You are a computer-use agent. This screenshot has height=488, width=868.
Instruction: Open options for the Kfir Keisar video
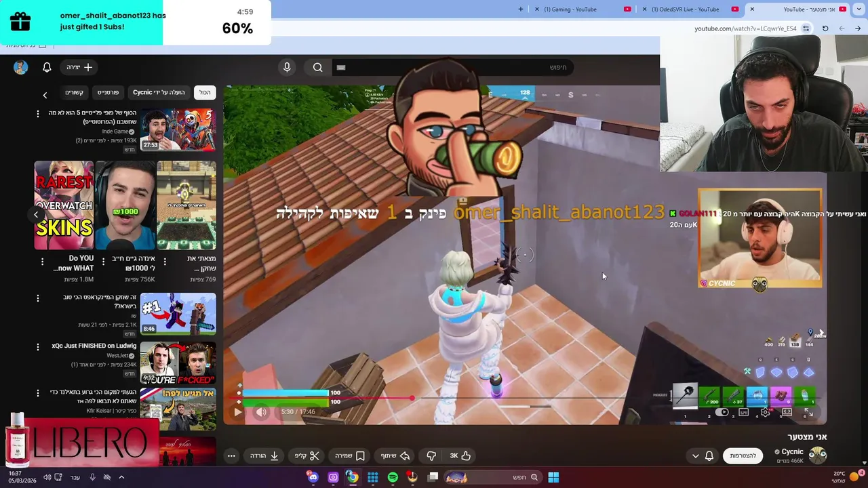[x=38, y=393]
